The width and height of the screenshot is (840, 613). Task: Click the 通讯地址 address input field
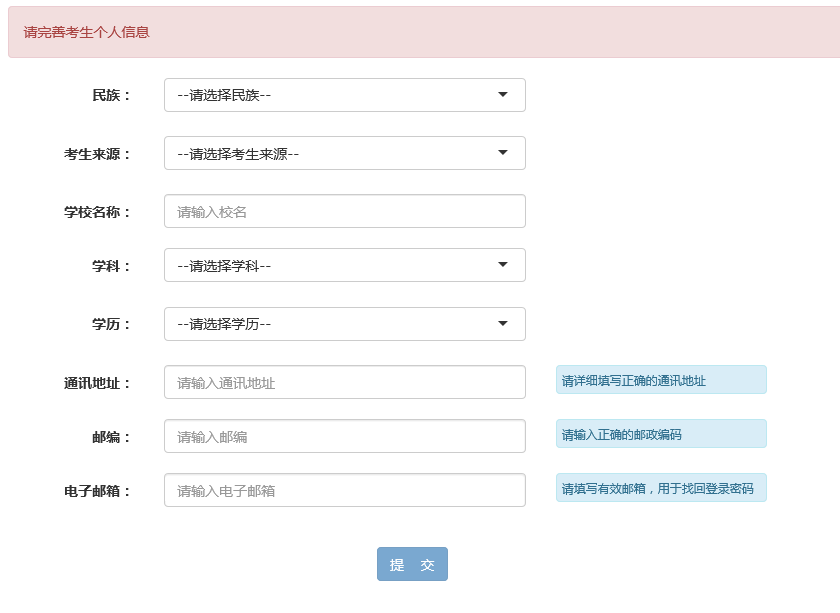click(x=344, y=382)
